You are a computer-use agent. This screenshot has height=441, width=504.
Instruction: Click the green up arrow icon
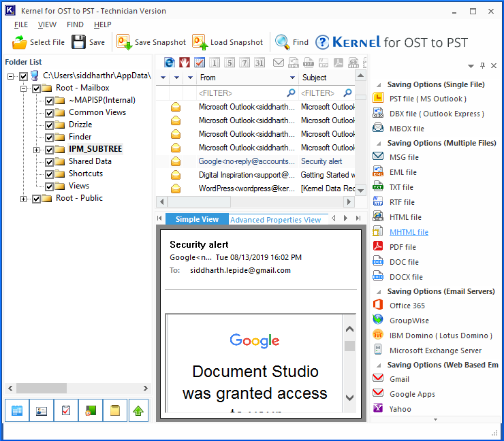(x=138, y=410)
